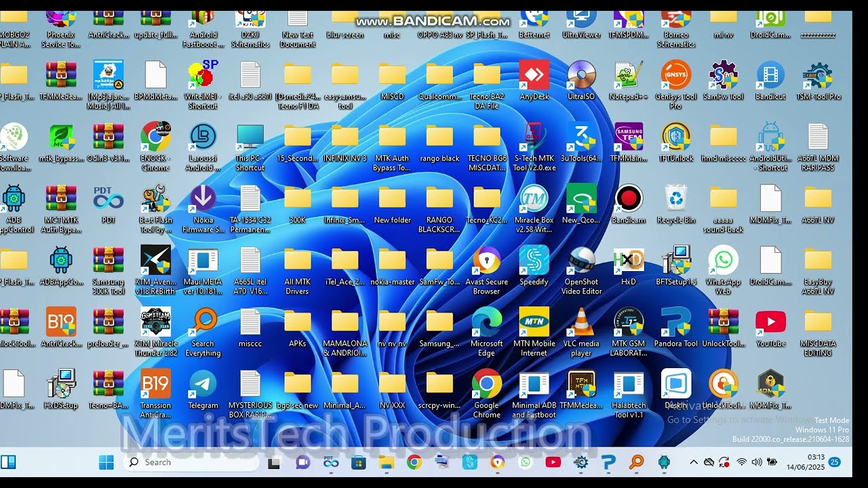Launch Halabtech Tool v1.1
This screenshot has width=868, height=488.
point(629,394)
